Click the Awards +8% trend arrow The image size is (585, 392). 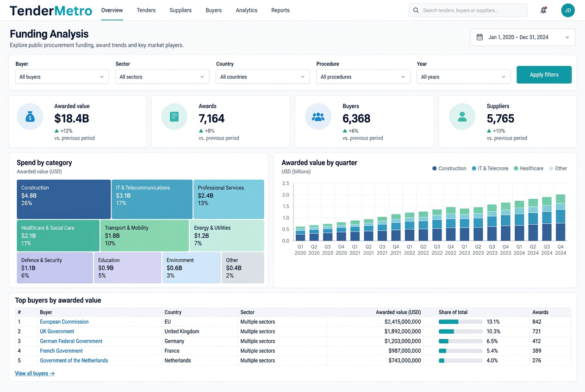201,131
